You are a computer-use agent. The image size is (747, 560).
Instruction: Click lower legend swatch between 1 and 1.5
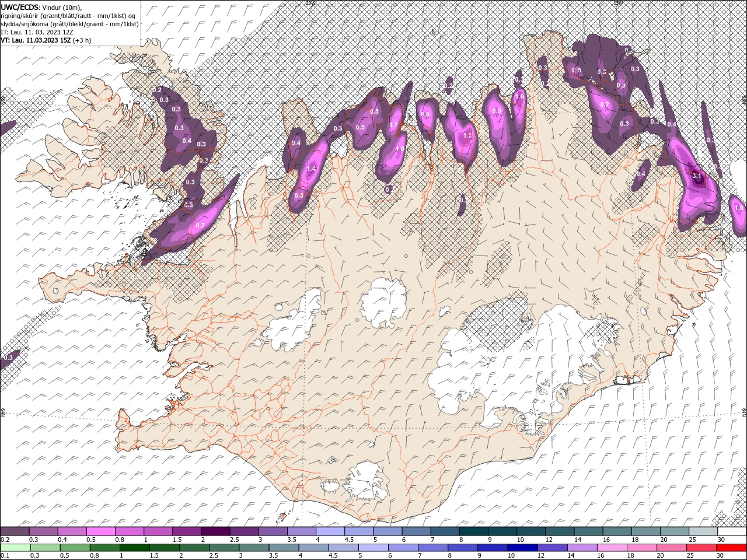click(x=134, y=547)
